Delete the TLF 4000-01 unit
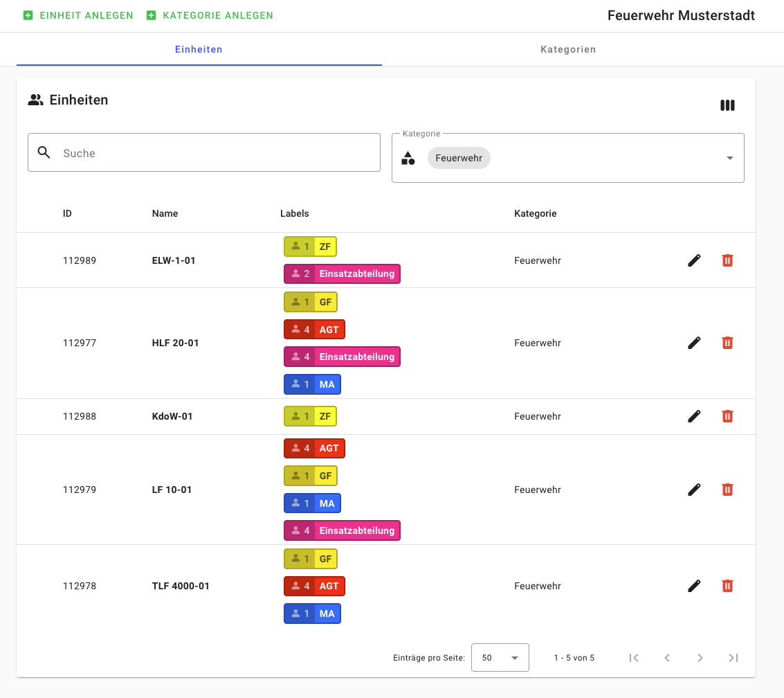This screenshot has width=784, height=698. tap(727, 586)
